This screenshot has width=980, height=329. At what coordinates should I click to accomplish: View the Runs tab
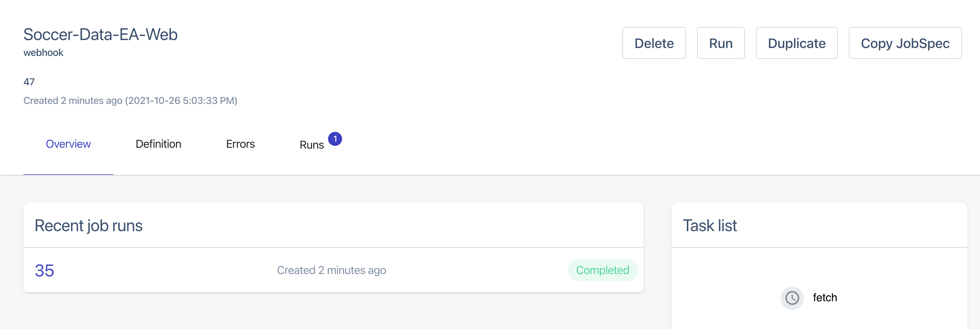tap(311, 144)
